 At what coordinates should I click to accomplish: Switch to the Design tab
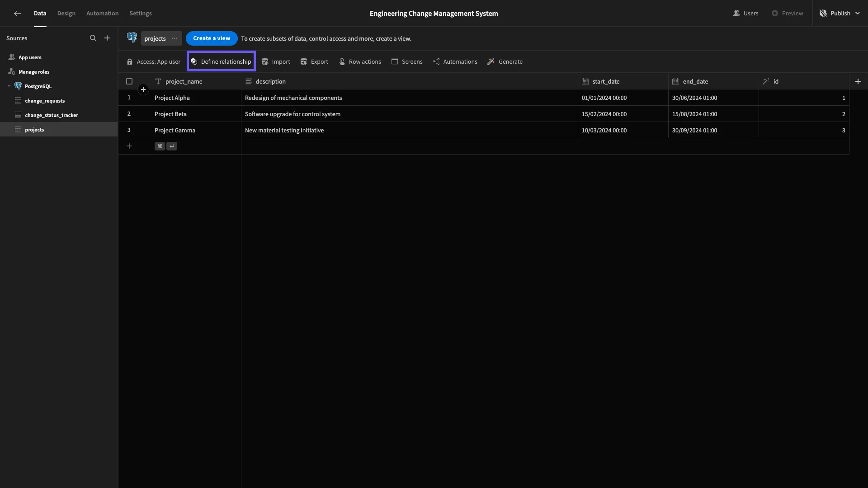point(66,14)
